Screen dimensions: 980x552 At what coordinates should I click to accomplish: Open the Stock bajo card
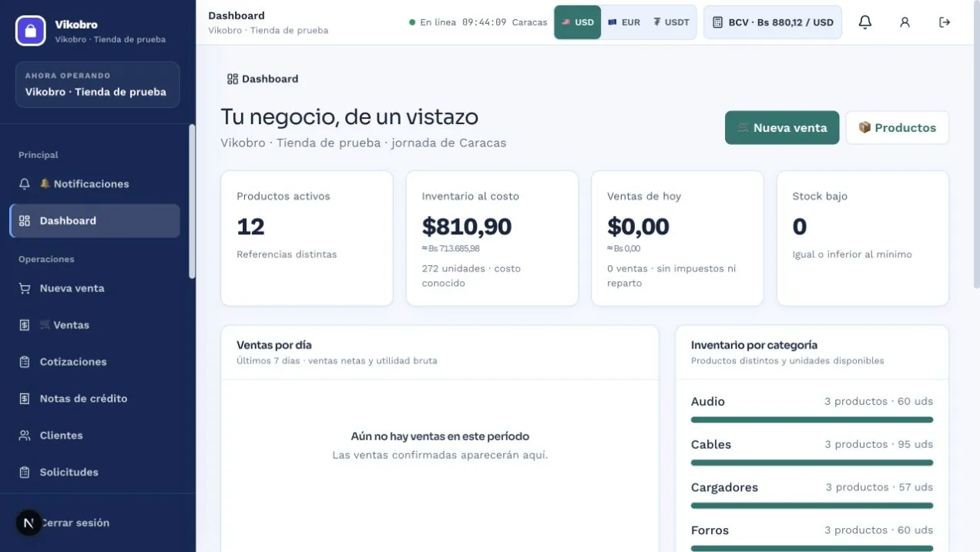tap(863, 238)
